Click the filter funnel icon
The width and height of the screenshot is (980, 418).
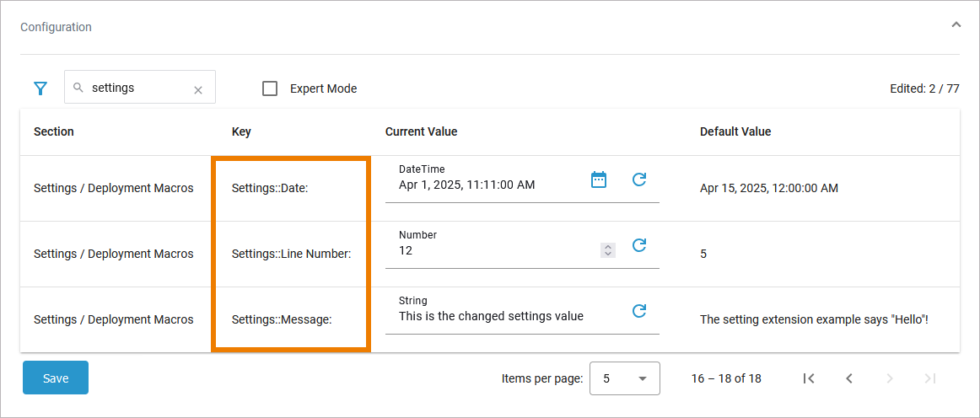[x=40, y=88]
